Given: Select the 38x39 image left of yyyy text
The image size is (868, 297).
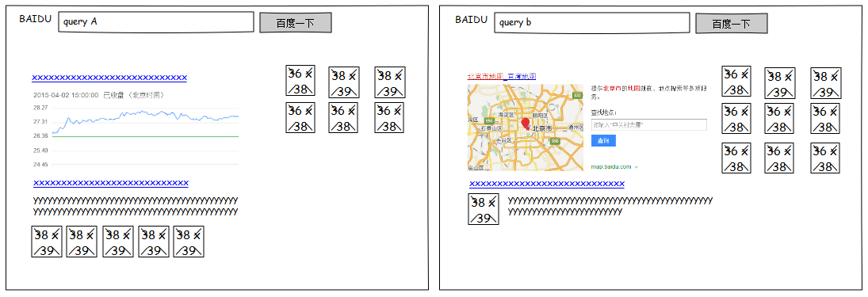Looking at the screenshot, I should [x=484, y=209].
